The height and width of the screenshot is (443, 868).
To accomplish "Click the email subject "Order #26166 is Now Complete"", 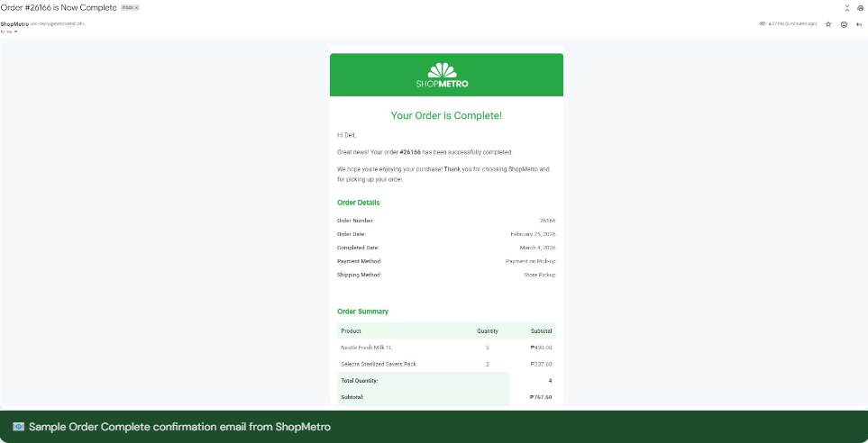I will (x=58, y=8).
